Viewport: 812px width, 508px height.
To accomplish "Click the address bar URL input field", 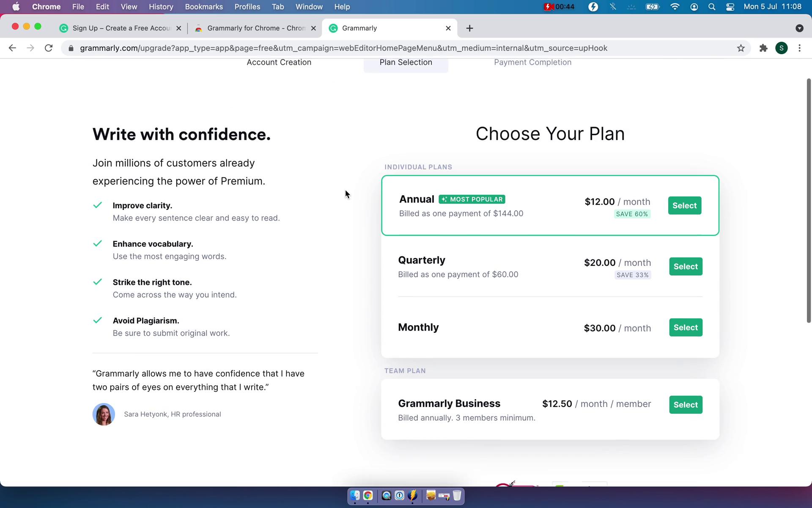I will tap(406, 48).
